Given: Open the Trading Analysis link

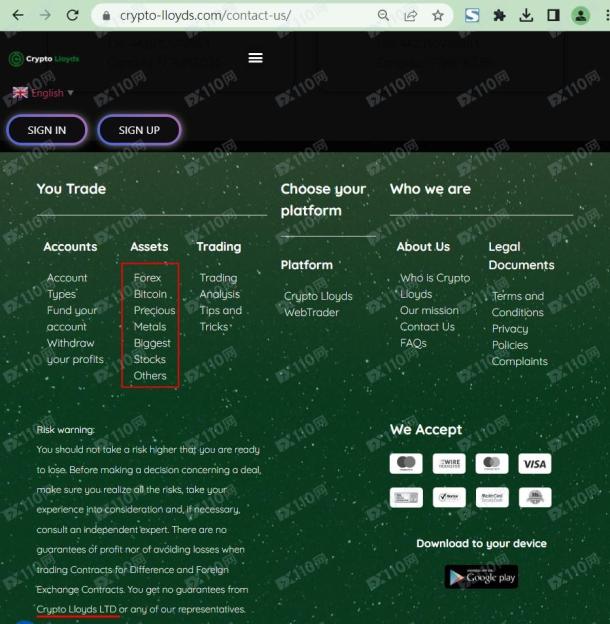Looking at the screenshot, I should [x=220, y=286].
